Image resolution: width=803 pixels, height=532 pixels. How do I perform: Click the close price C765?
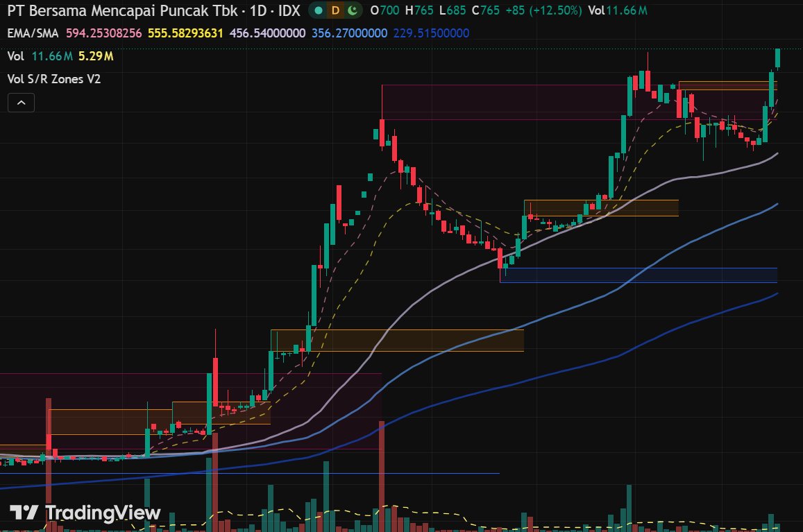(486, 10)
